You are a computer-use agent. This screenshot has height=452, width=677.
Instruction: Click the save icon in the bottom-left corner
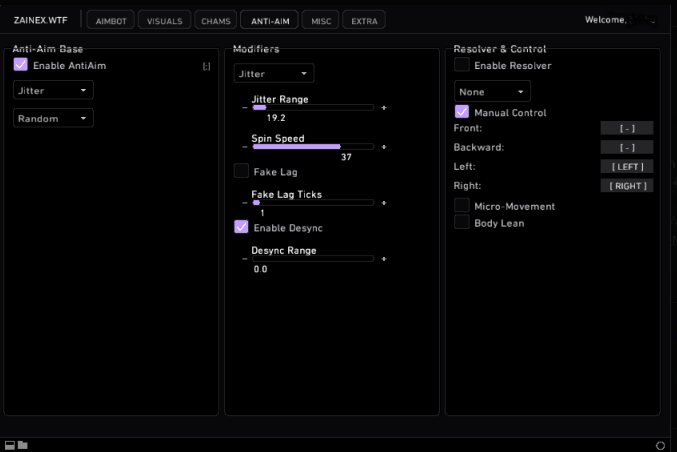(x=10, y=444)
